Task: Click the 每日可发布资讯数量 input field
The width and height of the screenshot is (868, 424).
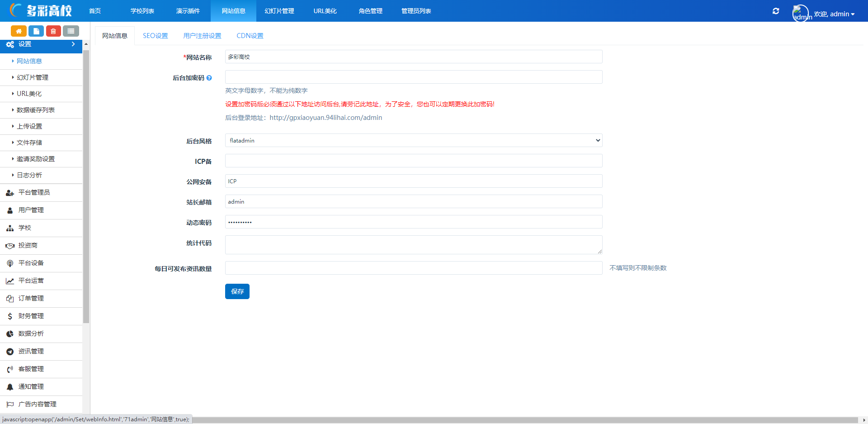Action: pos(414,268)
